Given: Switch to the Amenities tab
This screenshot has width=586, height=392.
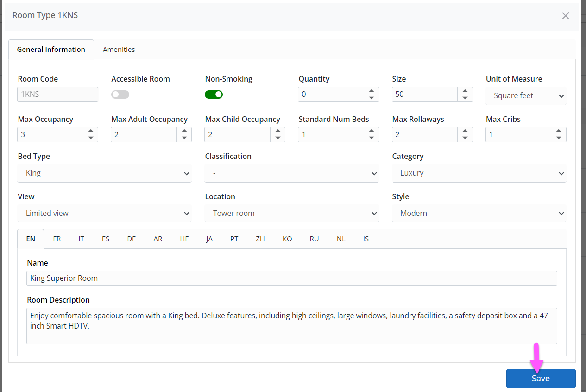Looking at the screenshot, I should [119, 49].
